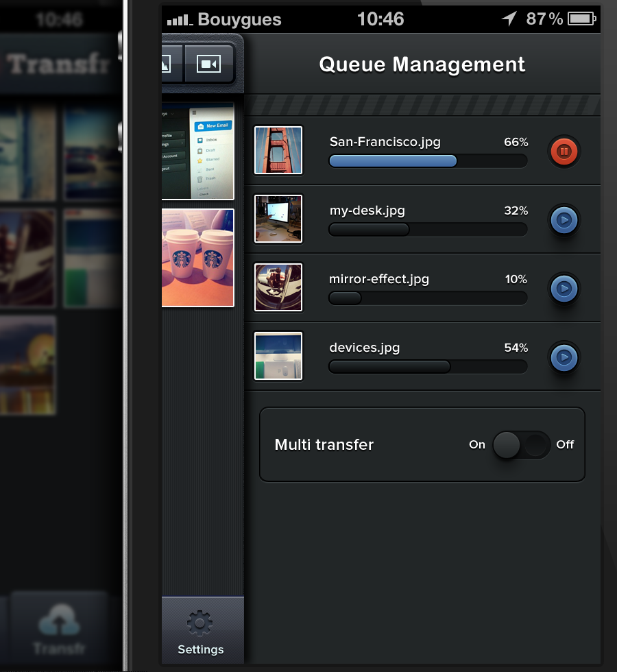Image resolution: width=617 pixels, height=672 pixels.
Task: Click the Multi transfer label
Action: pyautogui.click(x=324, y=445)
